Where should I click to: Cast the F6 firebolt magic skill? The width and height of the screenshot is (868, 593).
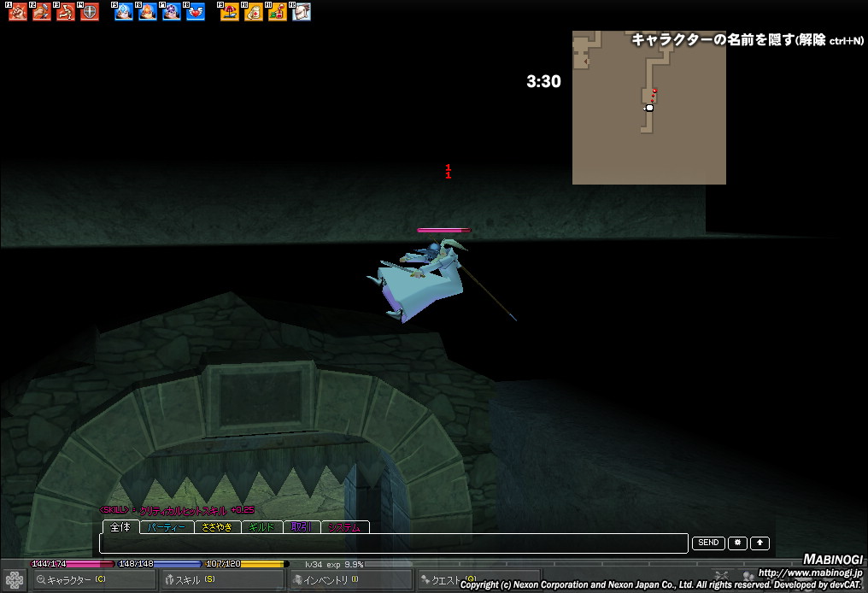(148, 12)
